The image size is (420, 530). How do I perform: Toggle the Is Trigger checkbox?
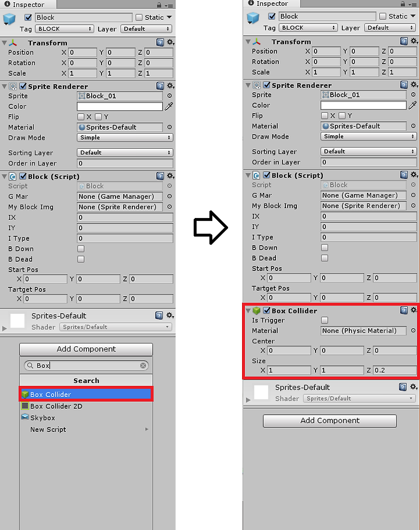[325, 320]
